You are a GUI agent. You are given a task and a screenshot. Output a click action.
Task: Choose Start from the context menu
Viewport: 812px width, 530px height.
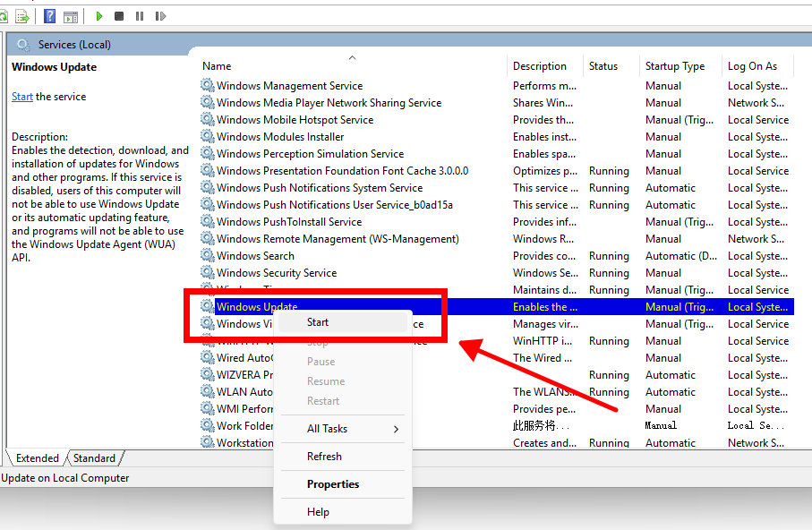(x=318, y=322)
